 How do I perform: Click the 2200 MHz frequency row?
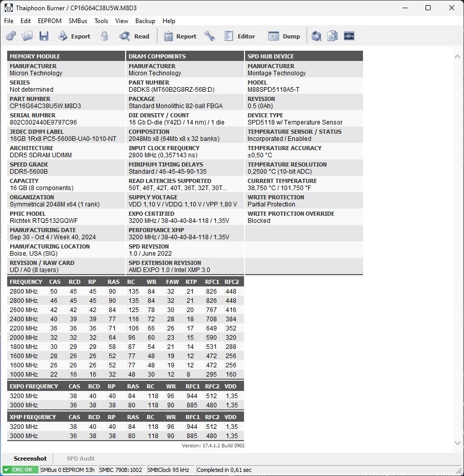(125, 328)
